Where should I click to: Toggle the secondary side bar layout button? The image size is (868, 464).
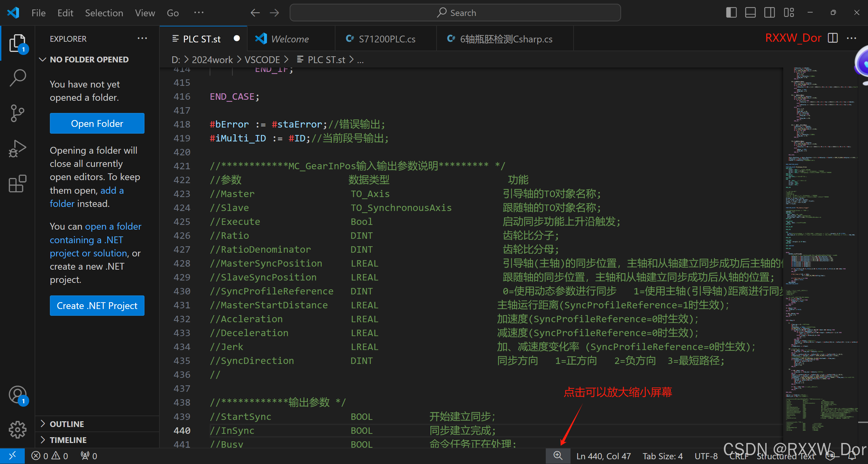pos(769,13)
